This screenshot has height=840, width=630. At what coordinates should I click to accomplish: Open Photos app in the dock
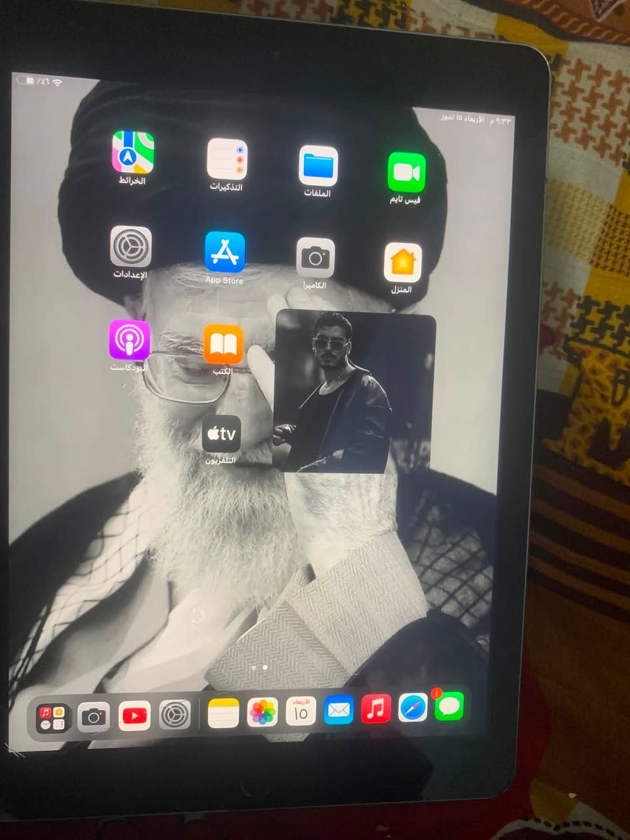(x=262, y=713)
